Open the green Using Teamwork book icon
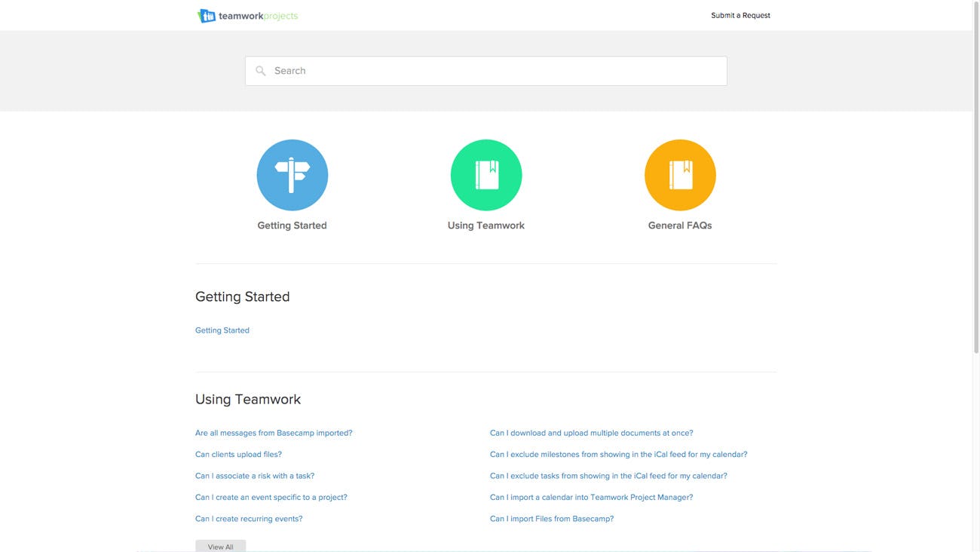This screenshot has width=980, height=552. click(486, 175)
